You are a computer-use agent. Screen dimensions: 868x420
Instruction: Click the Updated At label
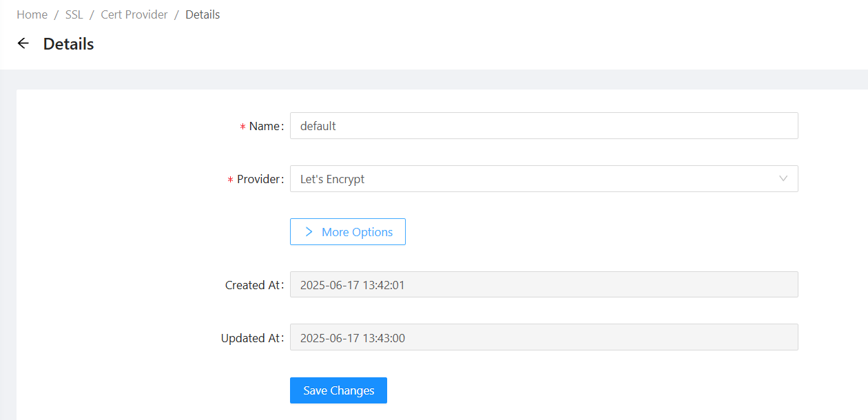coord(251,338)
